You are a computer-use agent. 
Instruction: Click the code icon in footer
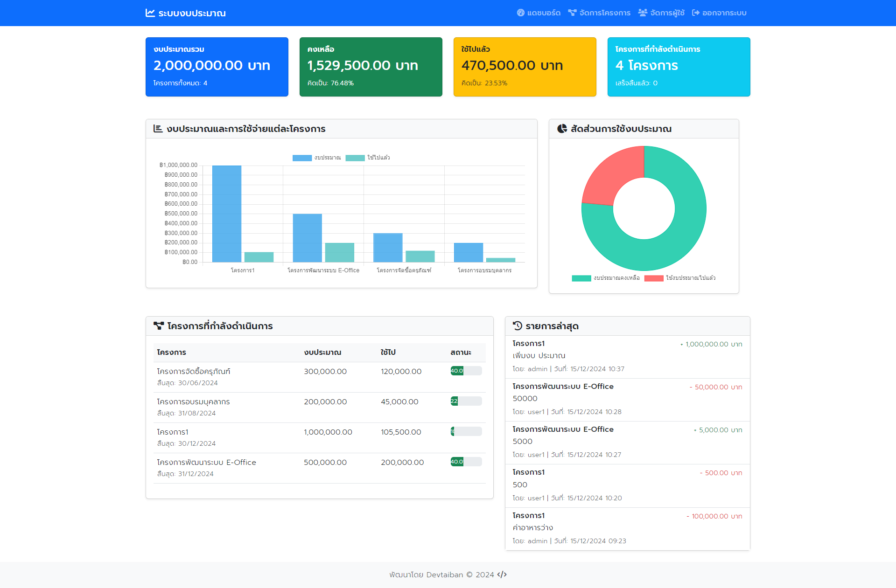(502, 574)
